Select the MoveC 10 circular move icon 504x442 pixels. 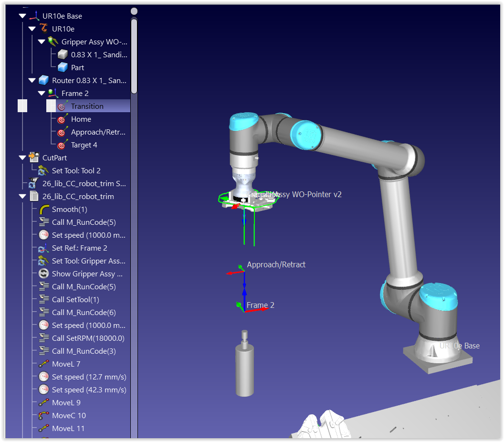coord(44,416)
